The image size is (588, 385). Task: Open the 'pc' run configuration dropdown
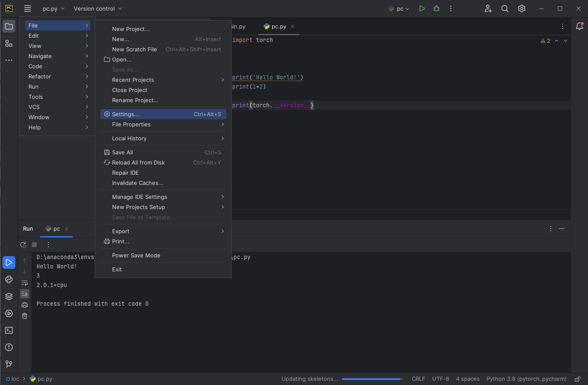399,8
